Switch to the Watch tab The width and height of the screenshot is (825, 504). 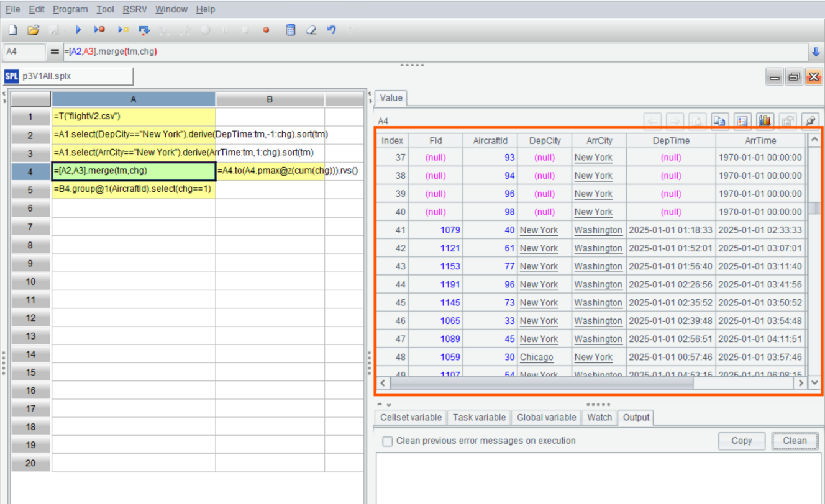[x=599, y=417]
